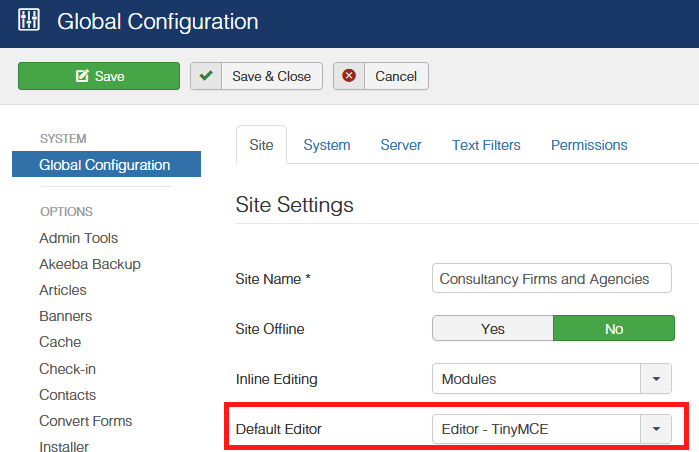Click the edit icon on Save button
Viewport: 699px width, 452px height.
click(x=82, y=76)
